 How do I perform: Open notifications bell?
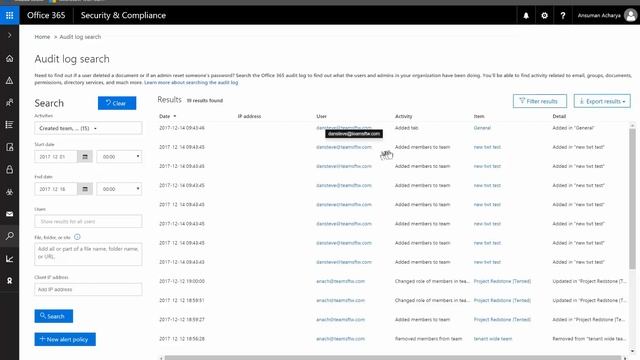[526, 16]
